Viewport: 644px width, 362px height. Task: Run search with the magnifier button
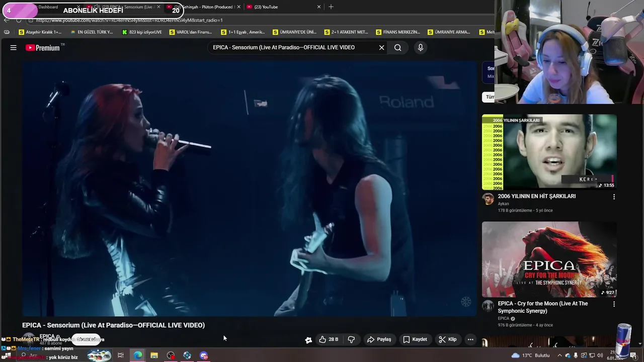[397, 48]
